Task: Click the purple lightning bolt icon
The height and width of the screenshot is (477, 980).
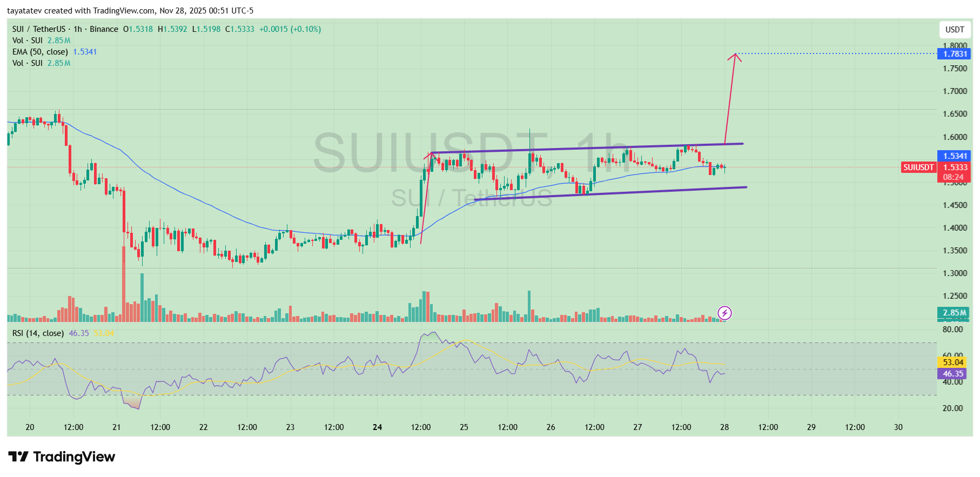Action: (724, 313)
